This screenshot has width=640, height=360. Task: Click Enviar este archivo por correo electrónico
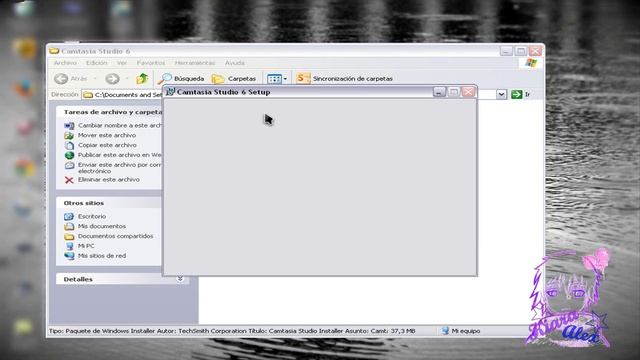point(120,168)
